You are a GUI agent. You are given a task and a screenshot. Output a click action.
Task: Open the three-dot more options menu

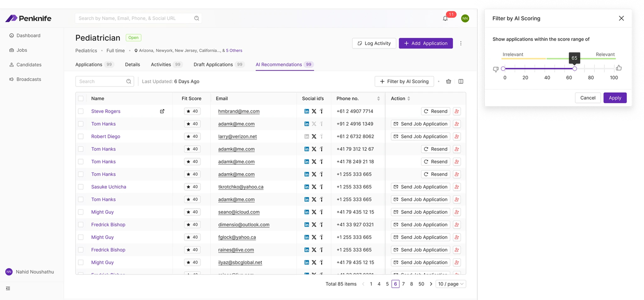click(461, 43)
